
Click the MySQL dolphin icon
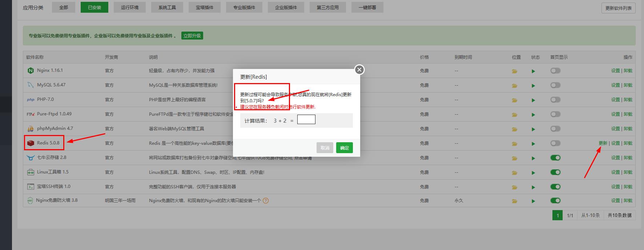point(31,85)
